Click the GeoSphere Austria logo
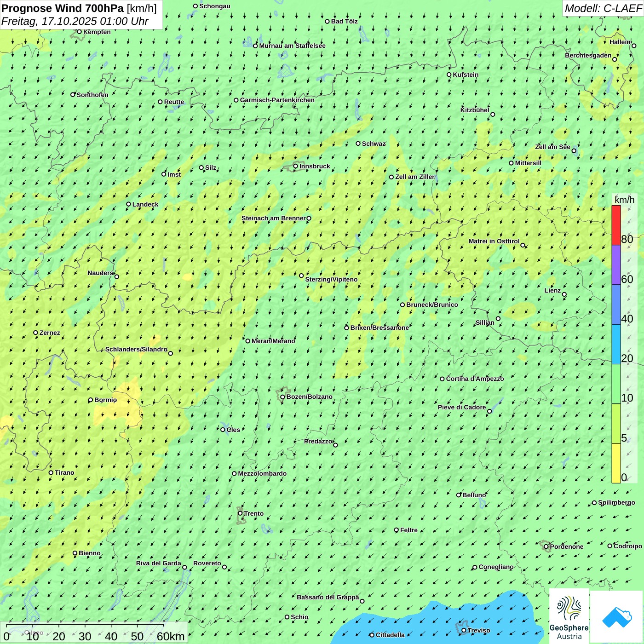The width and height of the screenshot is (644, 644). pyautogui.click(x=569, y=616)
